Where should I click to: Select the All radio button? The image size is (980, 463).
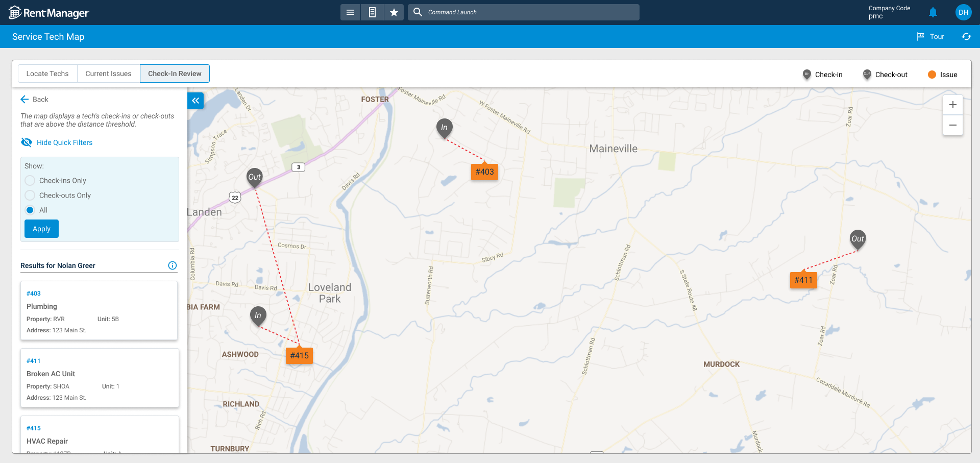[x=30, y=210]
